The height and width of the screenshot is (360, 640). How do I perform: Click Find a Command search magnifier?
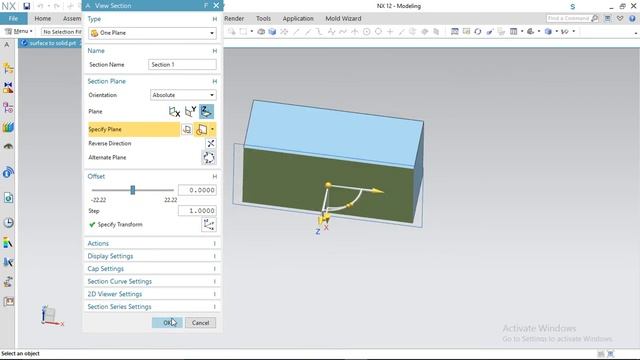click(595, 18)
